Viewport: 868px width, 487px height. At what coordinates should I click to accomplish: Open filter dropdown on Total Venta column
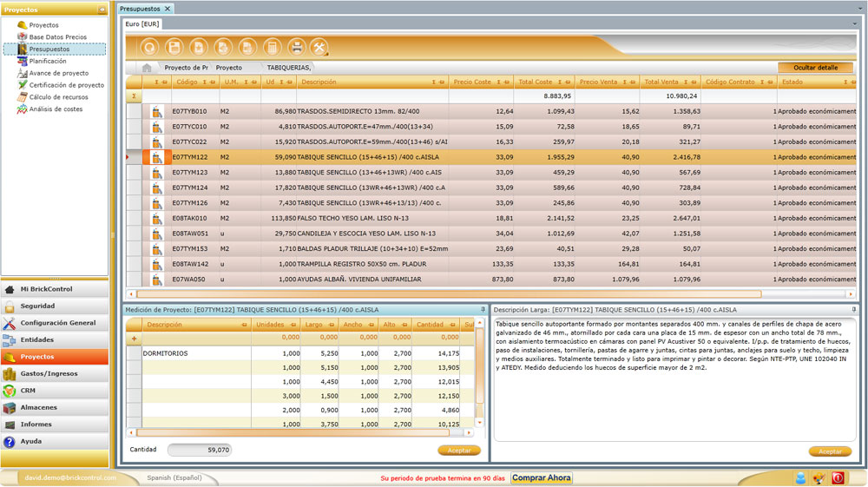coord(694,82)
